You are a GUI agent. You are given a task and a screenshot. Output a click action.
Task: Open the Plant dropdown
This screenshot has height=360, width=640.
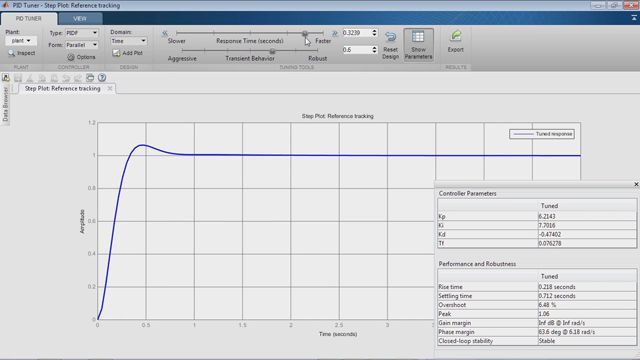click(x=21, y=41)
